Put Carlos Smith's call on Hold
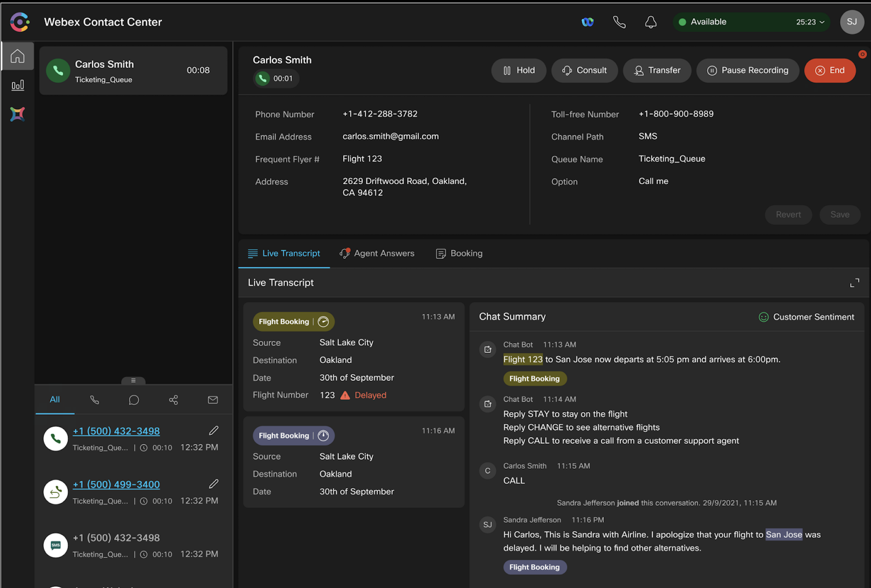The width and height of the screenshot is (871, 588). pyautogui.click(x=519, y=71)
